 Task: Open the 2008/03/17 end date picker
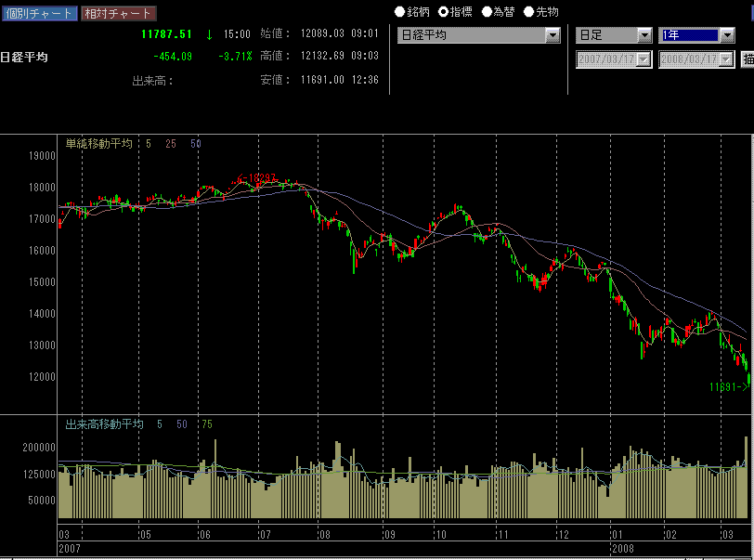click(725, 59)
